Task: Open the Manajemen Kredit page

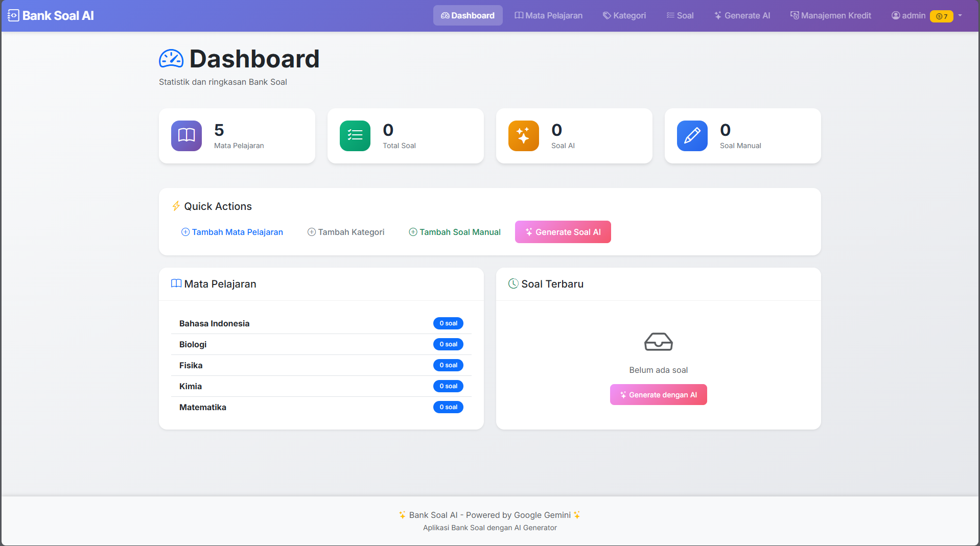Action: tap(830, 15)
